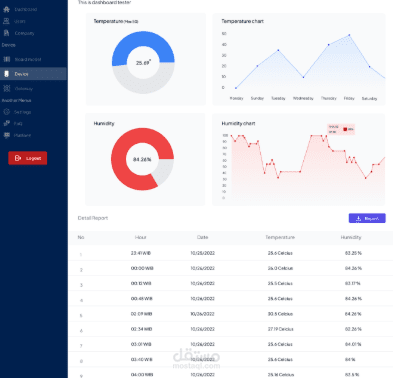Image resolution: width=393 pixels, height=378 pixels.
Task: Click the Friday peak point on temperature chart
Action: point(349,35)
